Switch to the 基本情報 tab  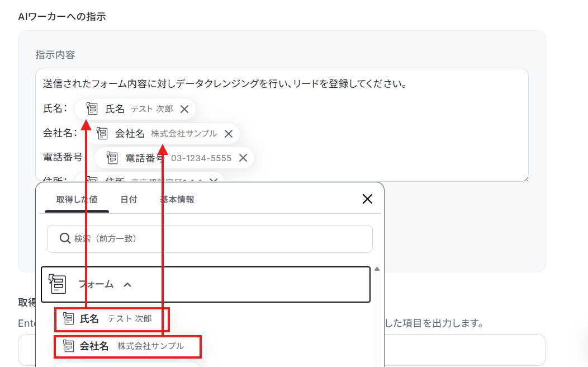177,200
